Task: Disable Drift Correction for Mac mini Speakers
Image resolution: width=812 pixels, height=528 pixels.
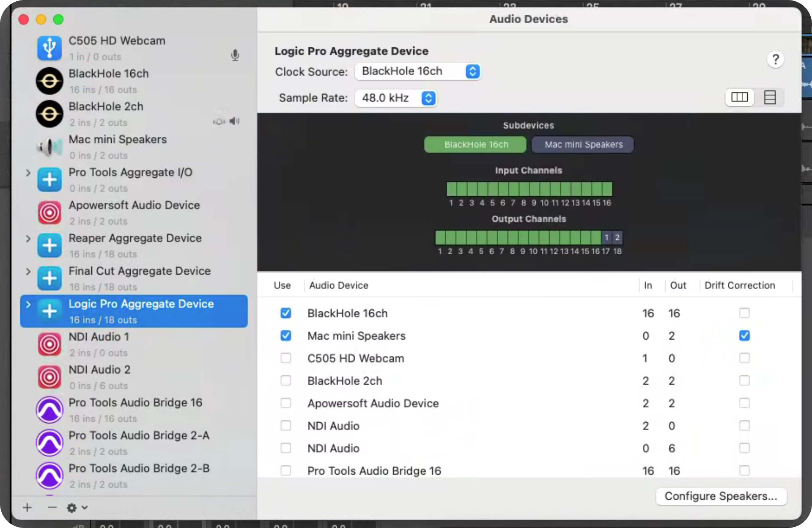Action: coord(744,335)
